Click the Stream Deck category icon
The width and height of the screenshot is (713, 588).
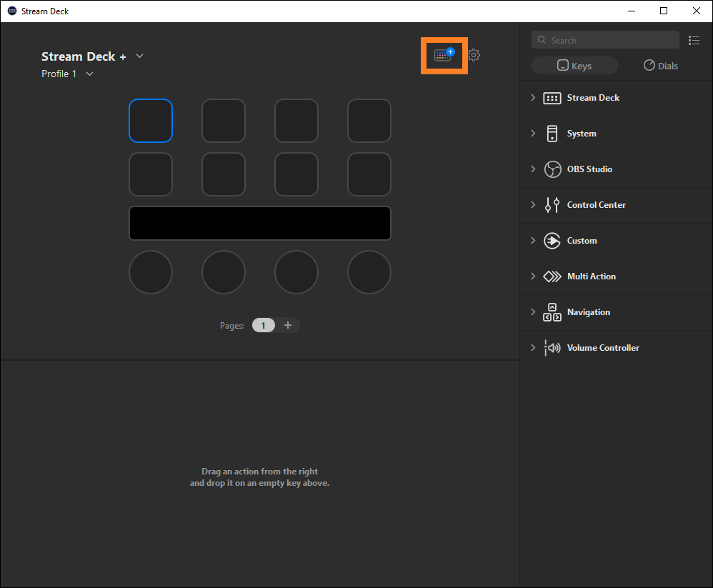(552, 98)
